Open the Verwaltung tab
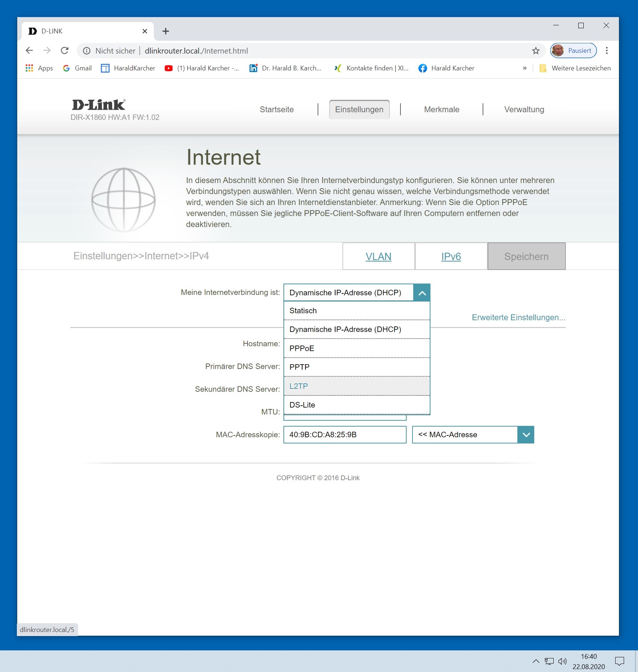Viewport: 638px width, 672px height. click(524, 110)
